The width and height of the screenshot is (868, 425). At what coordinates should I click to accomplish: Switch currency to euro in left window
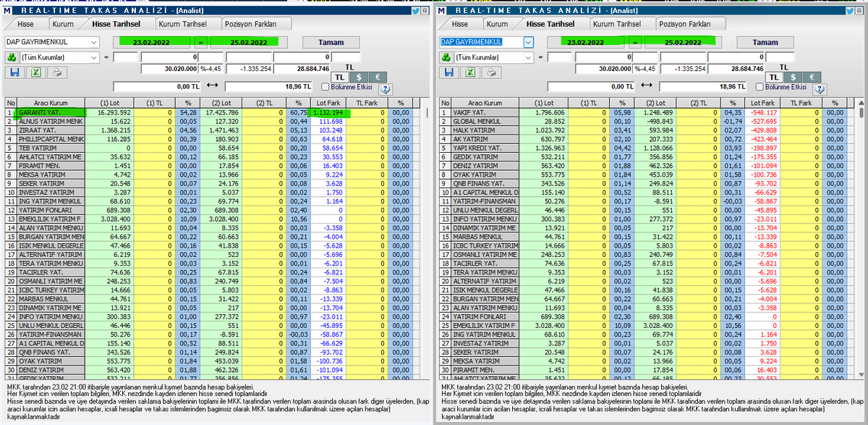[x=376, y=77]
